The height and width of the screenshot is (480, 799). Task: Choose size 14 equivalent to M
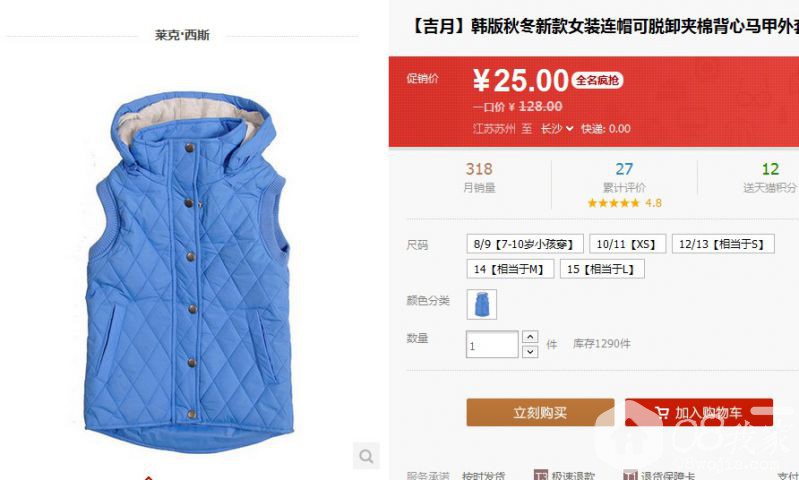(510, 269)
